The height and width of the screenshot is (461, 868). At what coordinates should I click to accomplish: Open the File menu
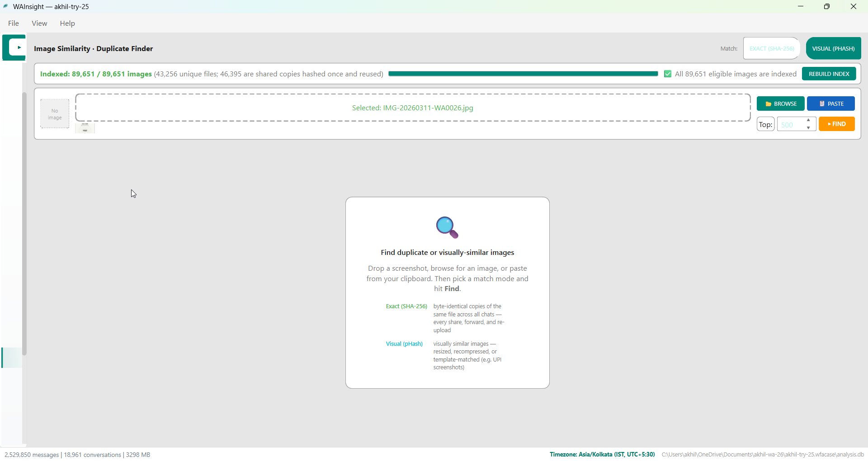(14, 24)
